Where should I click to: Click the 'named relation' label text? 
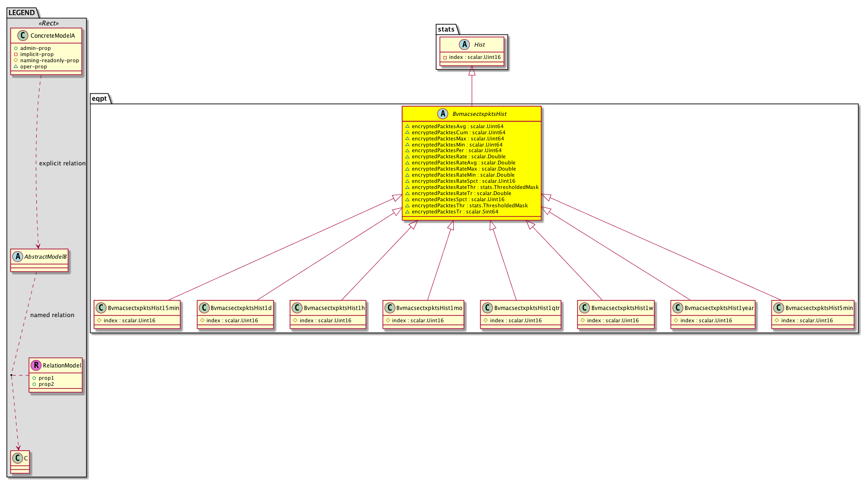(52, 315)
